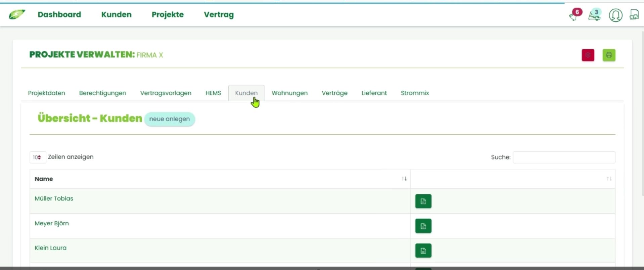Switch to the Strommix tab
The image size is (644, 270).
415,93
